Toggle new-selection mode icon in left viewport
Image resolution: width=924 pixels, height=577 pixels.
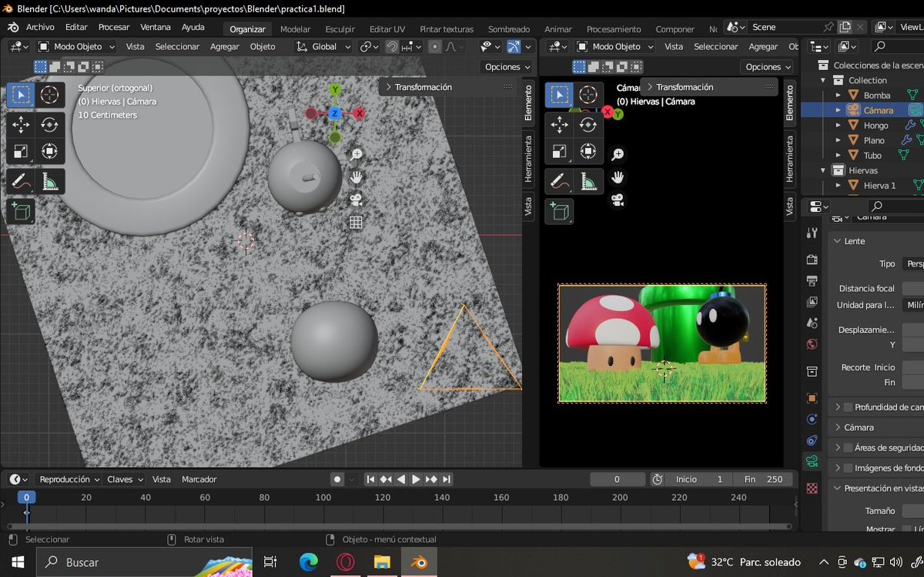click(x=40, y=67)
